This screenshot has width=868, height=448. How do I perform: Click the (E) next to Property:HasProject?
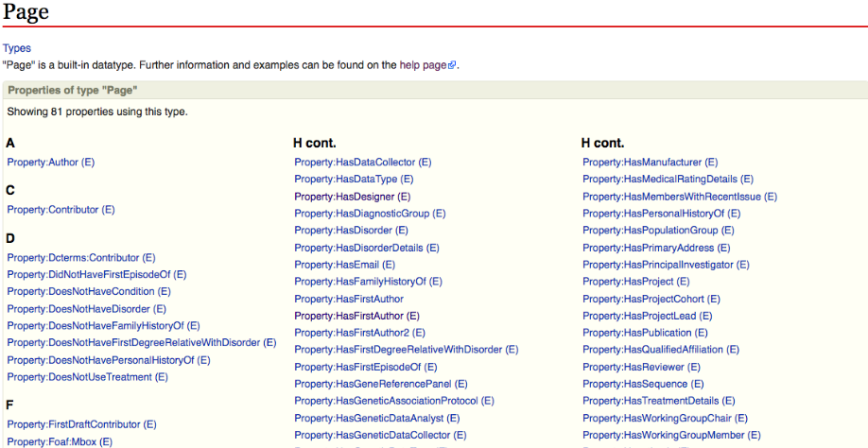(x=683, y=282)
